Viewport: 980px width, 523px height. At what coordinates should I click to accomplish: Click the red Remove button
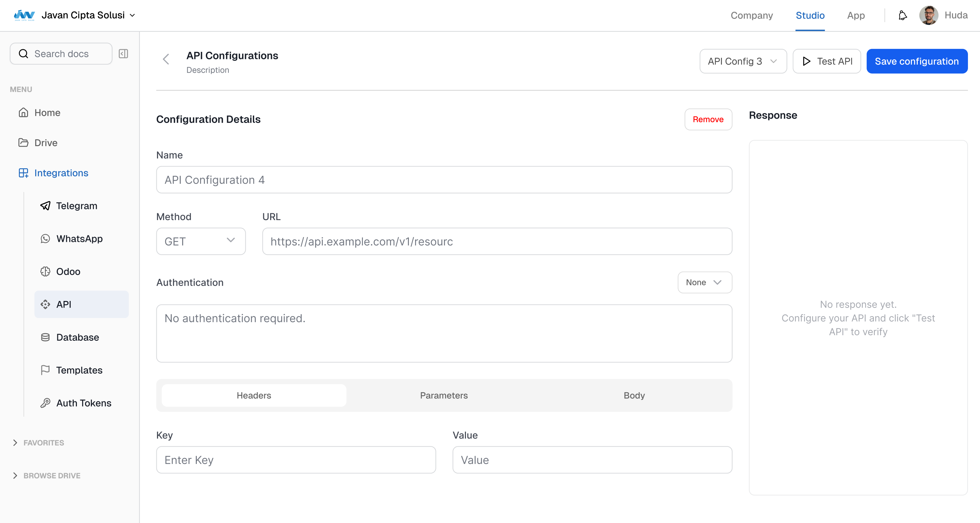[708, 120]
